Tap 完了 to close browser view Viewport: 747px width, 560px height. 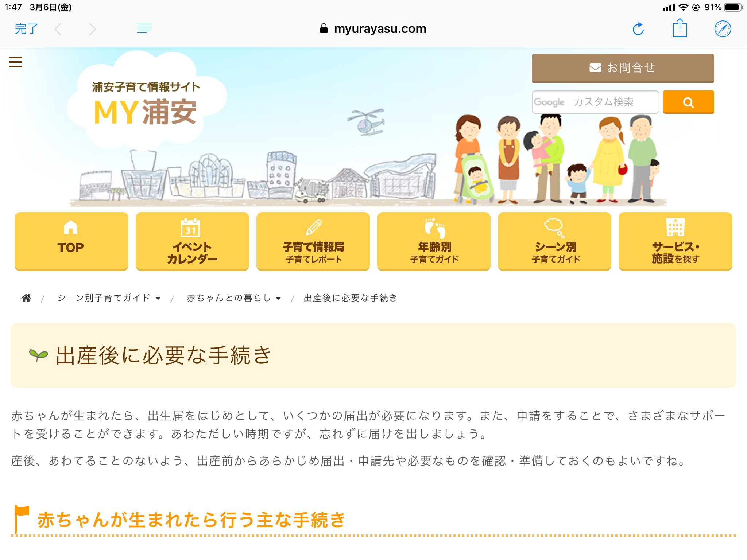26,29
